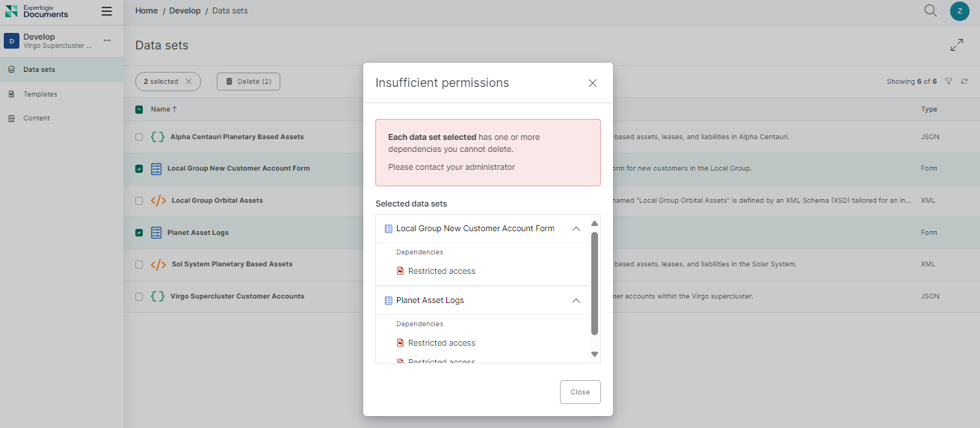Collapse the Planet Asset Logs dependencies section
The width and height of the screenshot is (980, 428).
576,301
